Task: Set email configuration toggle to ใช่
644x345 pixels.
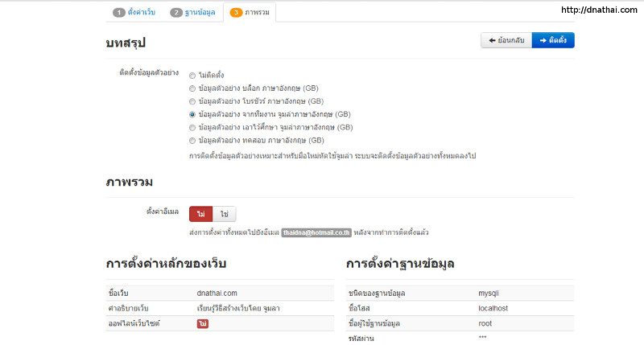Action: coord(224,214)
